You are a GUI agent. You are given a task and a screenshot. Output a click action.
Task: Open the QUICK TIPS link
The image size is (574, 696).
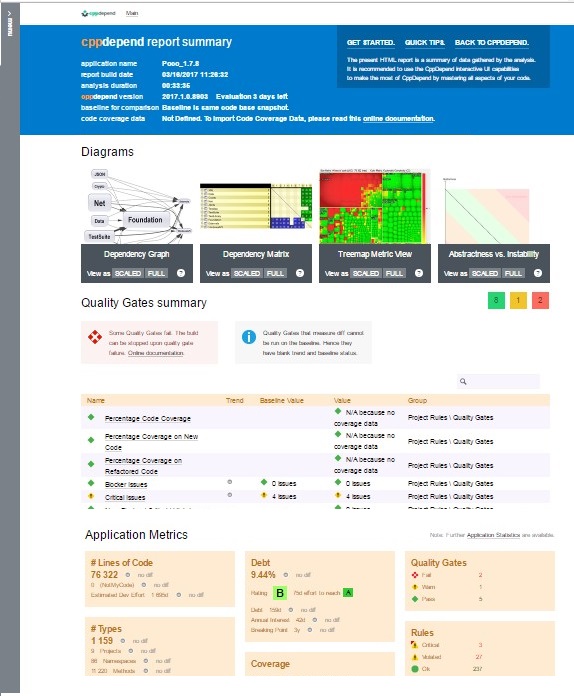pos(424,43)
